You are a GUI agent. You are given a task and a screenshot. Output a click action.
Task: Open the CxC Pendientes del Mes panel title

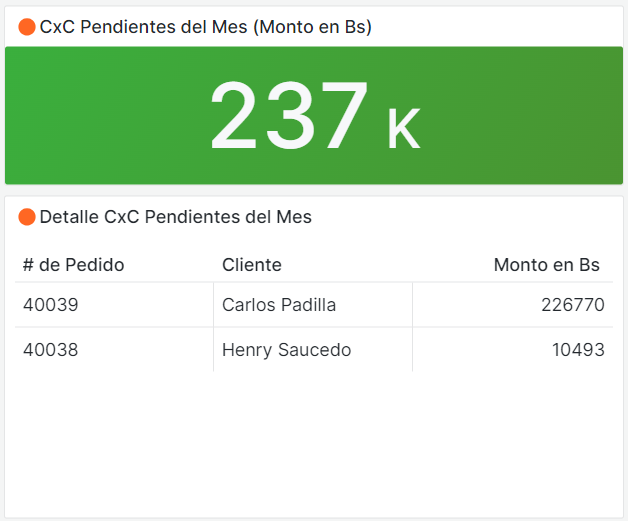click(205, 28)
